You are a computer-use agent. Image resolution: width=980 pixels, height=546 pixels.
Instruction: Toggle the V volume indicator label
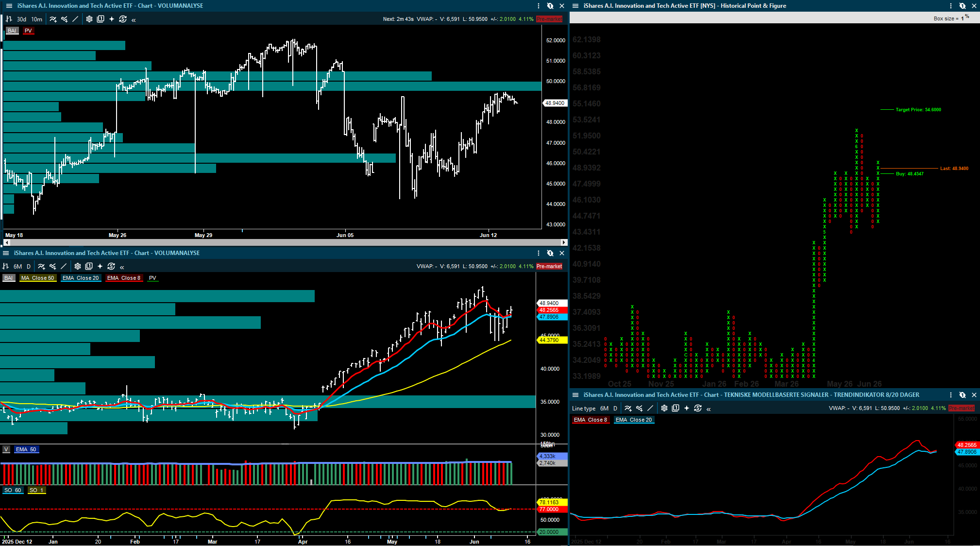(6, 449)
